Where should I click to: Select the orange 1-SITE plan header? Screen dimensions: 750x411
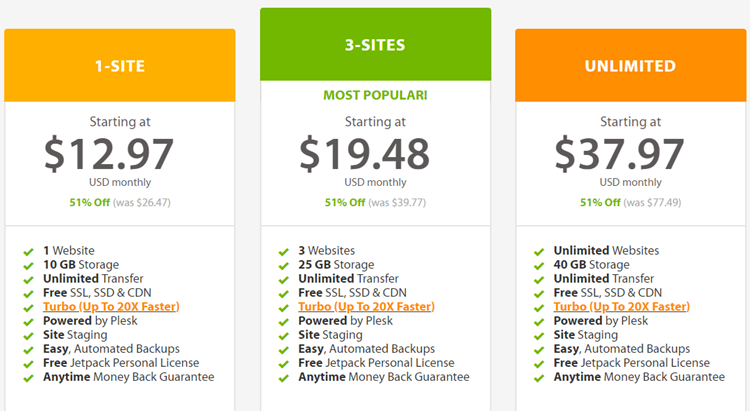[120, 66]
